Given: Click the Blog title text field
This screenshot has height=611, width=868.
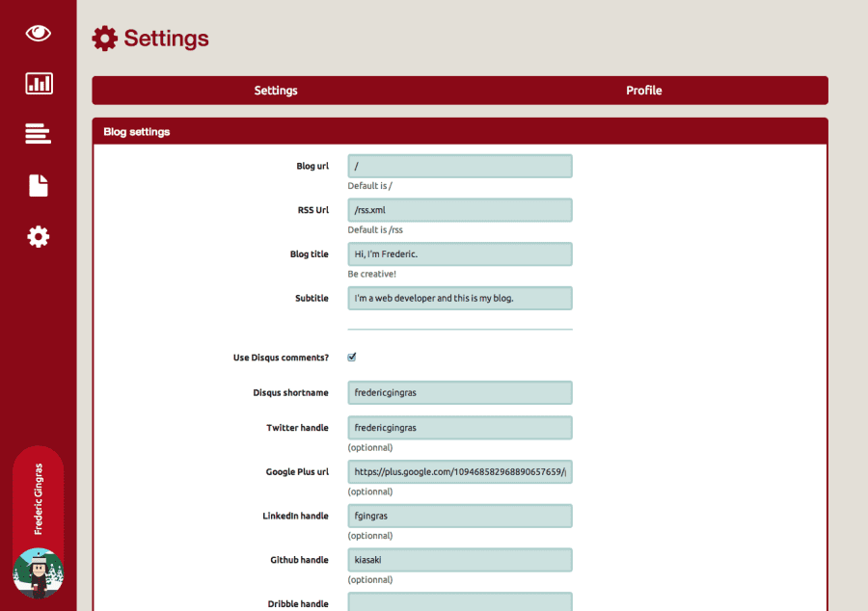Looking at the screenshot, I should (x=460, y=253).
